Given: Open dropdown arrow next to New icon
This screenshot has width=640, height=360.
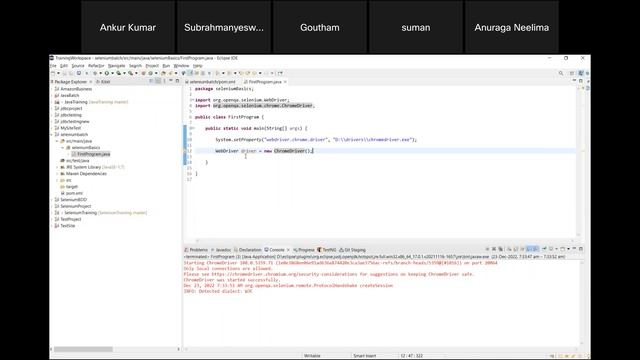Looking at the screenshot, I should pos(58,73).
